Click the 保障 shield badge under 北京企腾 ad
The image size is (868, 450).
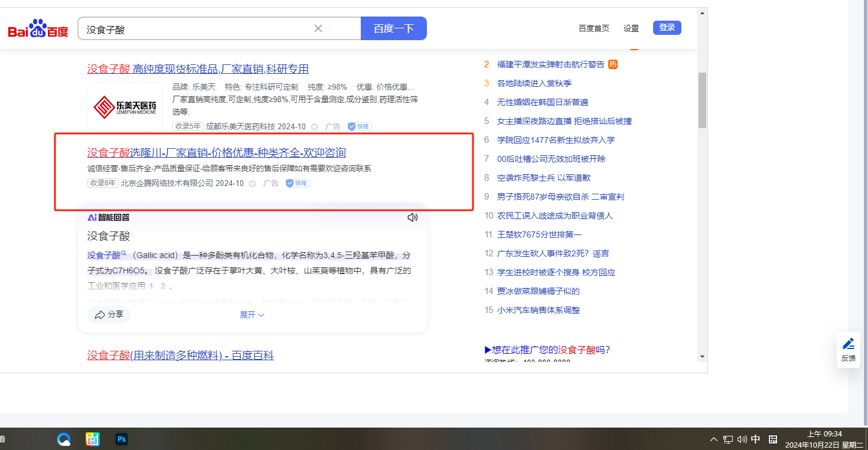point(298,184)
